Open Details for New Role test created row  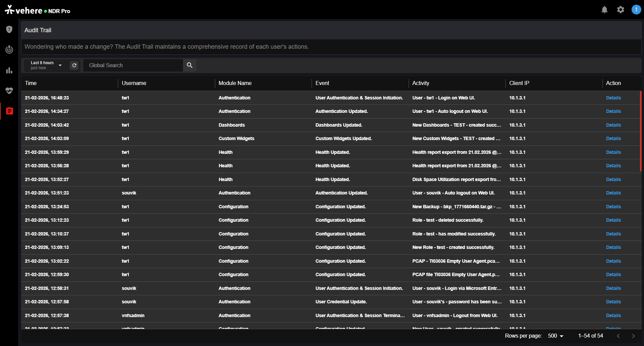[613, 247]
